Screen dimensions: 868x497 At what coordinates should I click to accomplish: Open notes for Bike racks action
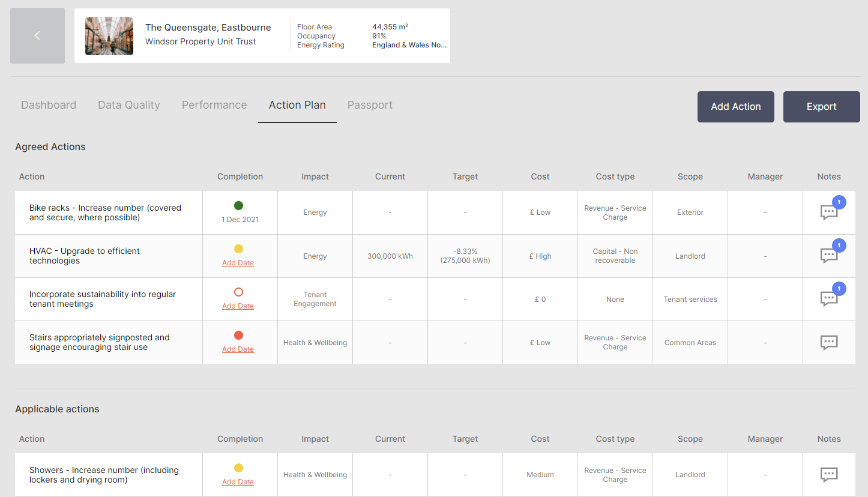(x=829, y=212)
